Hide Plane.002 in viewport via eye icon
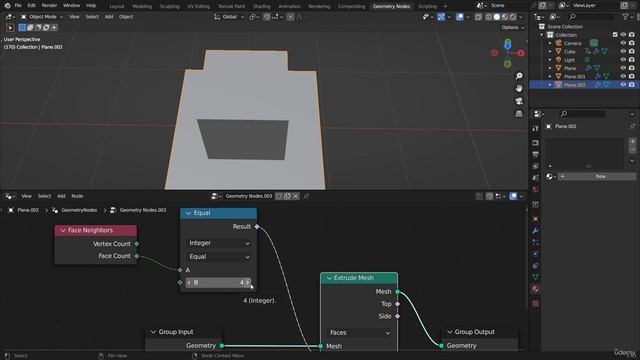640x360 pixels. 623,84
